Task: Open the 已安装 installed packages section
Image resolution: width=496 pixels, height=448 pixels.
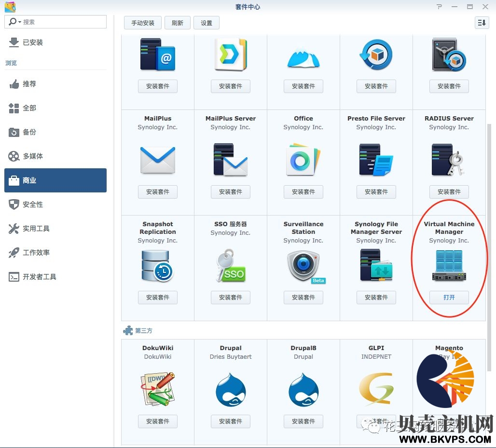Action: pos(55,42)
